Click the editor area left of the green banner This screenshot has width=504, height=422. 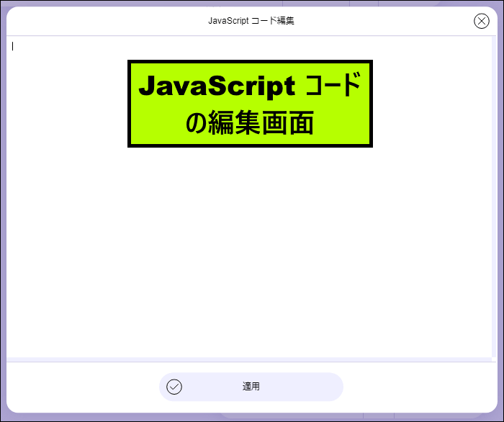click(x=68, y=104)
